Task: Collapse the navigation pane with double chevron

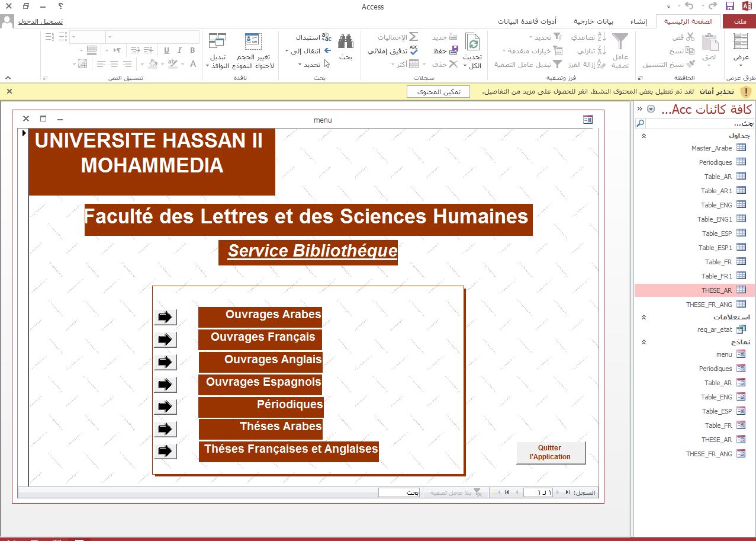Action: [x=639, y=109]
